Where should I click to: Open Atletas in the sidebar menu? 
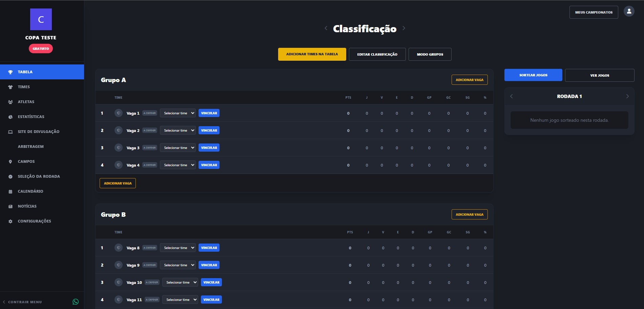42,102
